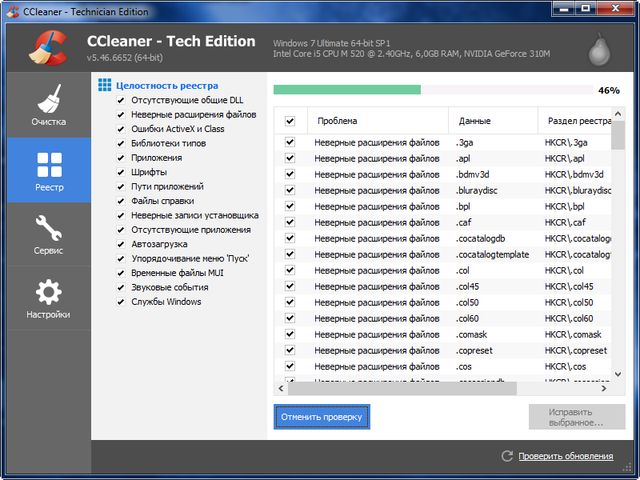Screen dimensions: 640x480
Task: Select the Реестр registry icon
Action: click(48, 170)
